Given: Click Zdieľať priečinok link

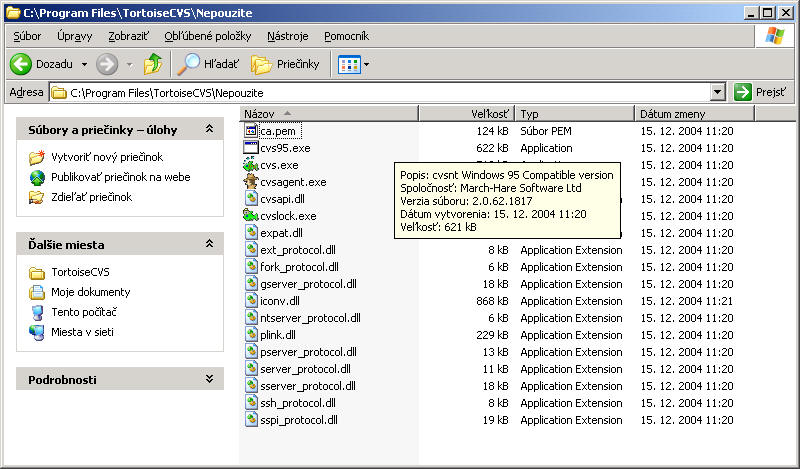Looking at the screenshot, I should point(92,197).
